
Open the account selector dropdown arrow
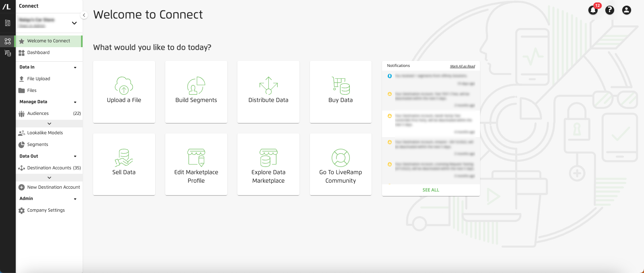[74, 23]
